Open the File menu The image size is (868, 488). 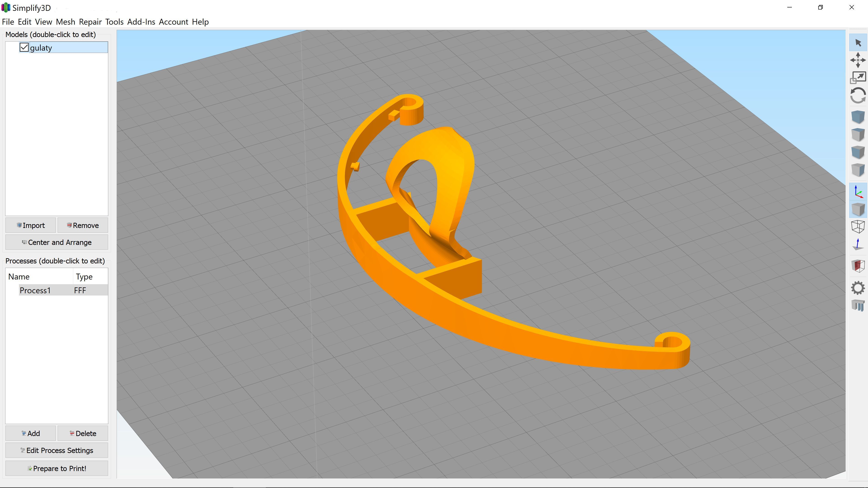(x=8, y=22)
